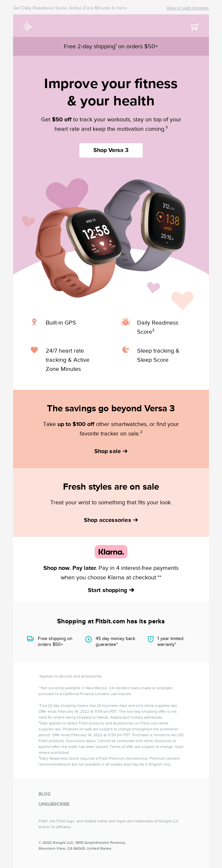Click the Built-in GPS location pin icon

click(x=34, y=323)
